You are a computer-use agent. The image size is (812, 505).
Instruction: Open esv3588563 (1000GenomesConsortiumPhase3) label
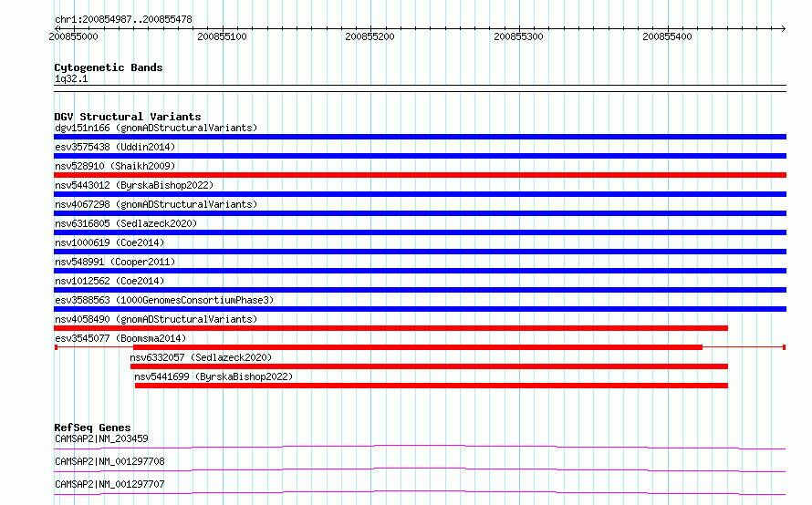164,300
